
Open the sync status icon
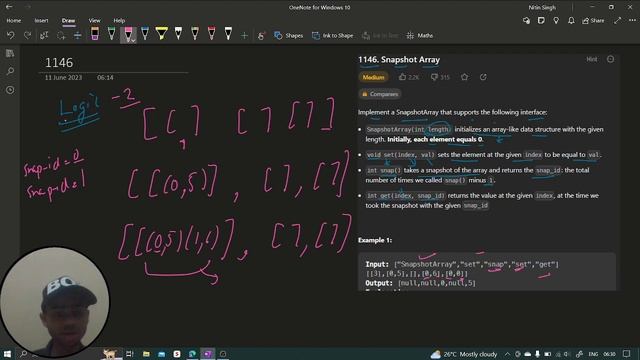[x=526, y=20]
